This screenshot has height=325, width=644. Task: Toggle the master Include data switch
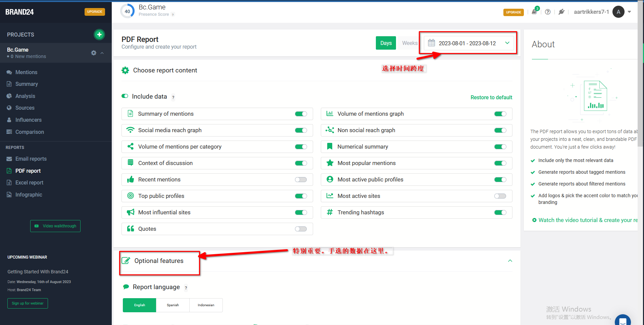click(x=125, y=96)
